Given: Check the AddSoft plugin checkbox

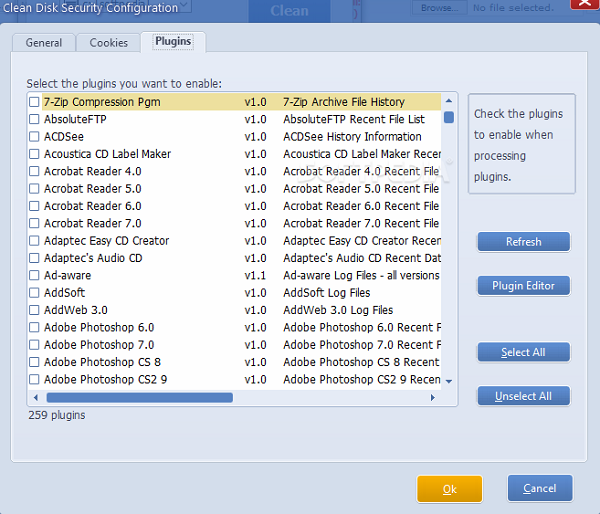Looking at the screenshot, I should tap(34, 293).
